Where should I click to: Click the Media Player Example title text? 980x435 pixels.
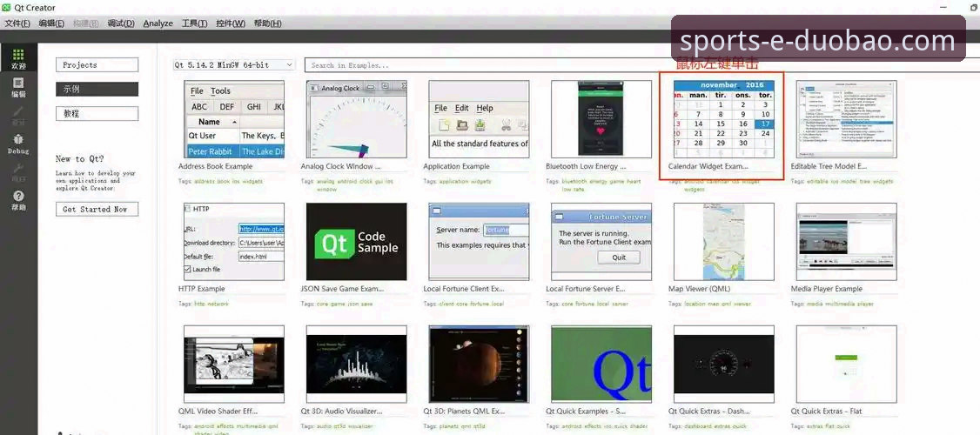[826, 289]
